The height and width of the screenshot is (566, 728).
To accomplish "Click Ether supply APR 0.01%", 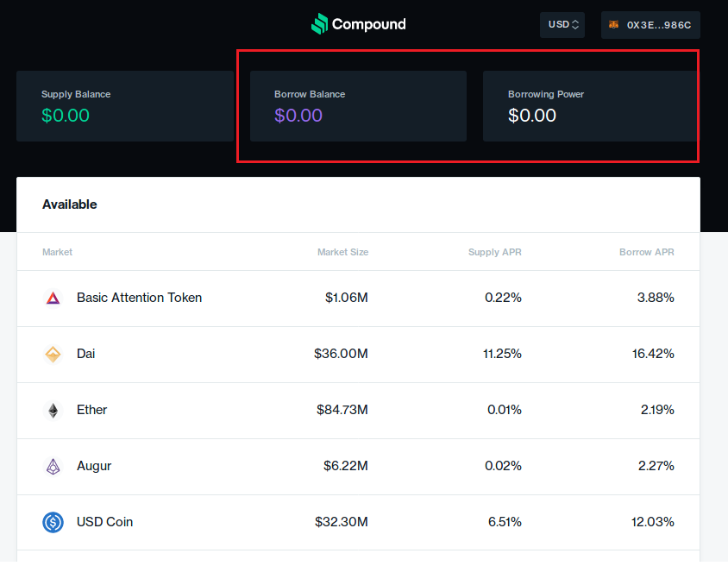I will (505, 410).
